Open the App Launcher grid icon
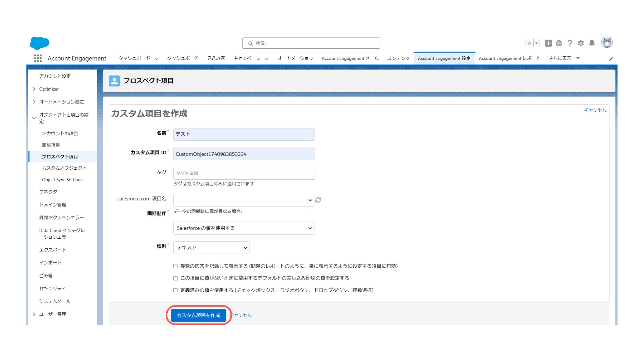The height and width of the screenshot is (362, 644). coord(38,58)
